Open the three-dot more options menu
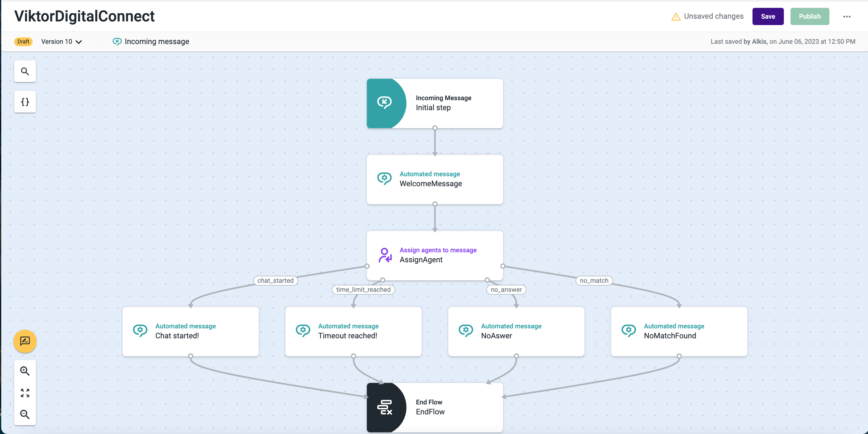The width and height of the screenshot is (868, 434). point(846,17)
